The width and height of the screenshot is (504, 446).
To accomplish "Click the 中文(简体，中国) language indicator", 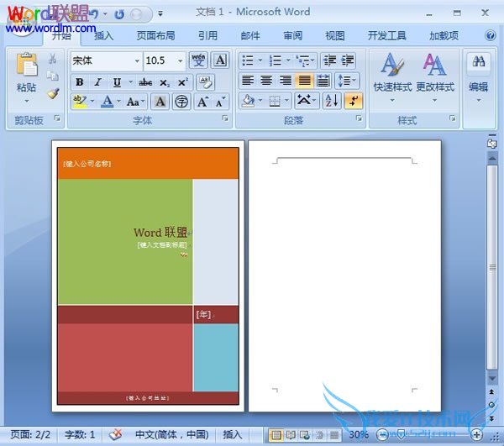I will (x=172, y=435).
